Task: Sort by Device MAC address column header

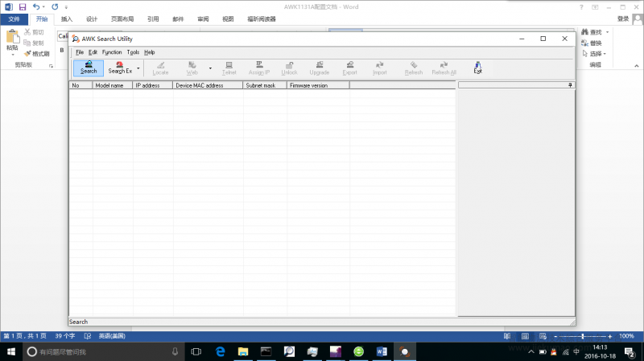Action: [x=208, y=85]
